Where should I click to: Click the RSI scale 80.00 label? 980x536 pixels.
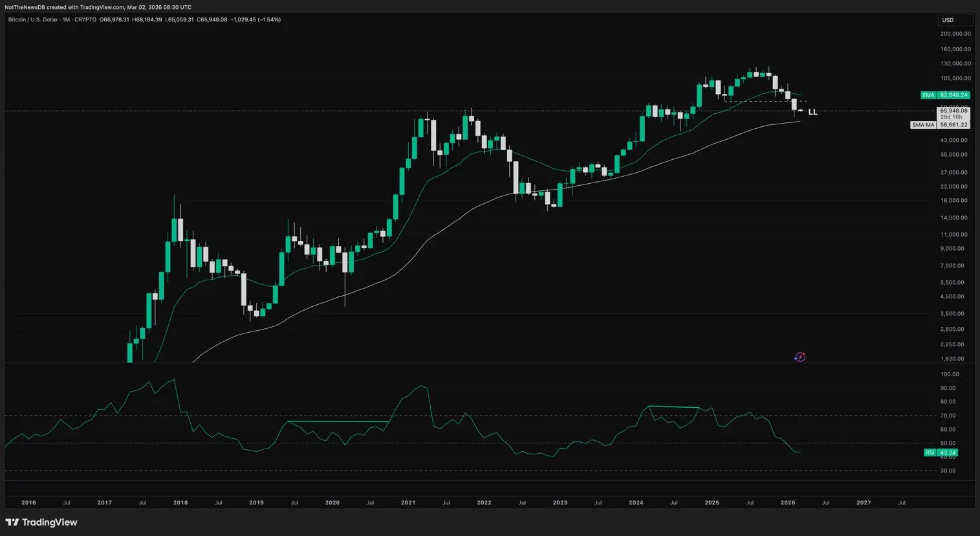click(948, 402)
